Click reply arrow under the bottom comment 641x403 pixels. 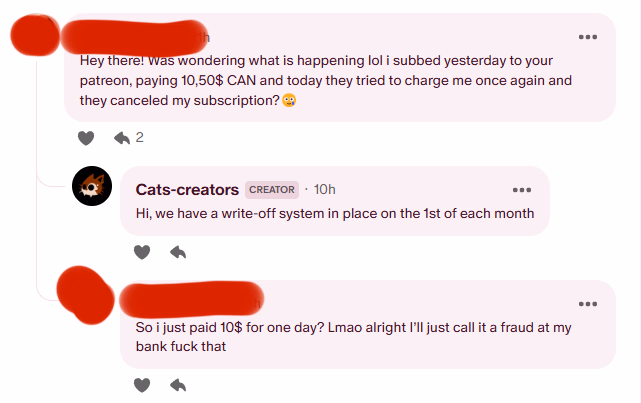pyautogui.click(x=178, y=385)
